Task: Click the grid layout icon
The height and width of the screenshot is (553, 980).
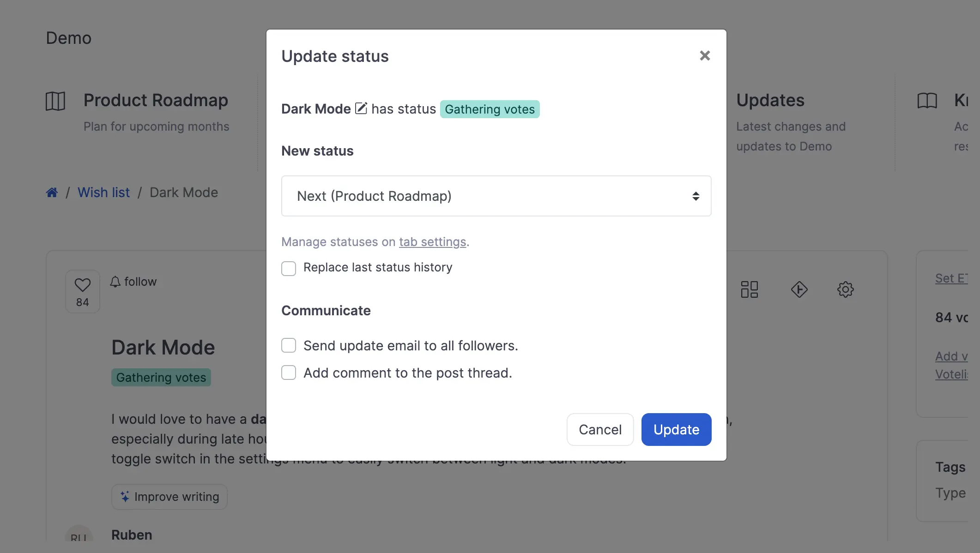Action: pos(749,289)
